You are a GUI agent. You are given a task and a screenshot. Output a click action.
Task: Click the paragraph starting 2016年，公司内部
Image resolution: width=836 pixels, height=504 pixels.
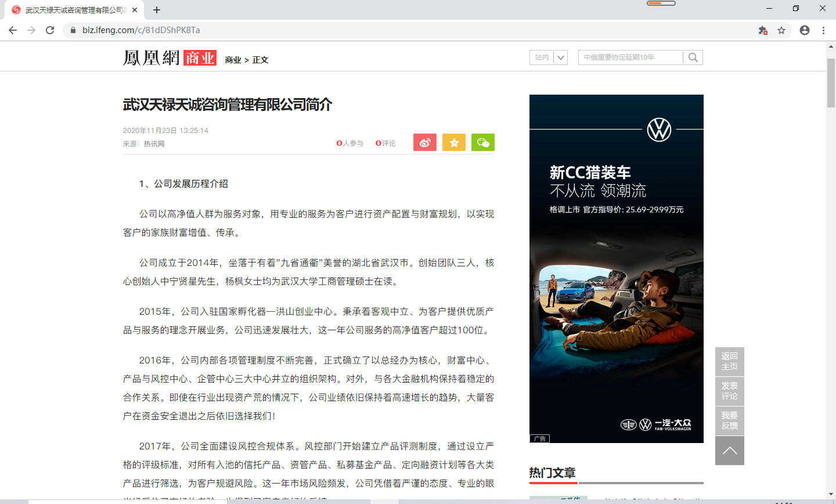click(x=309, y=388)
